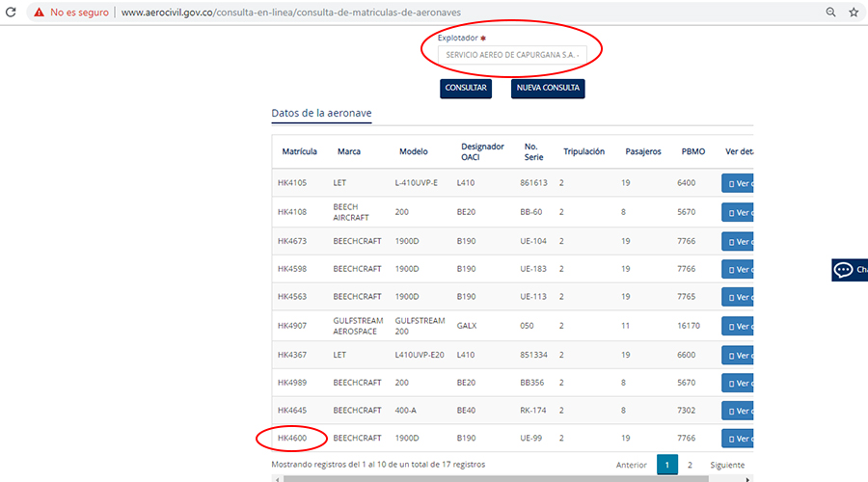Click the serial number 851334 cell
Screen dimensions: 868x482
[533, 355]
